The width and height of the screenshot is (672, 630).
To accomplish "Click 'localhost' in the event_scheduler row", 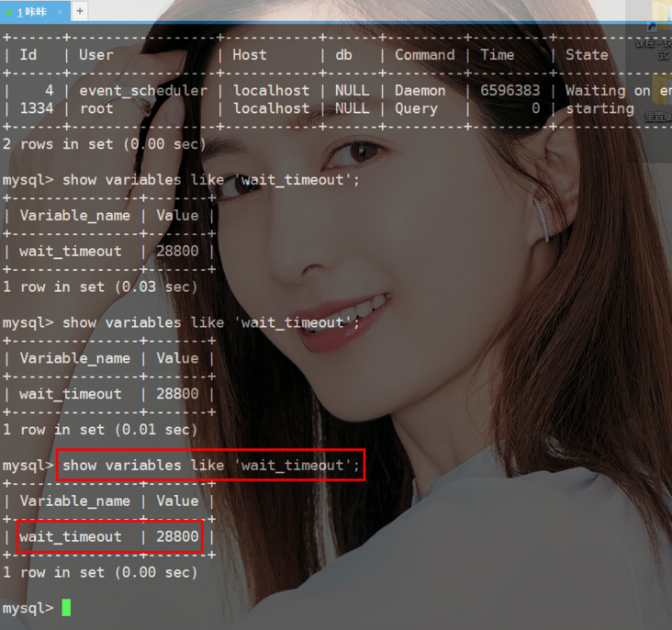I will [x=271, y=91].
